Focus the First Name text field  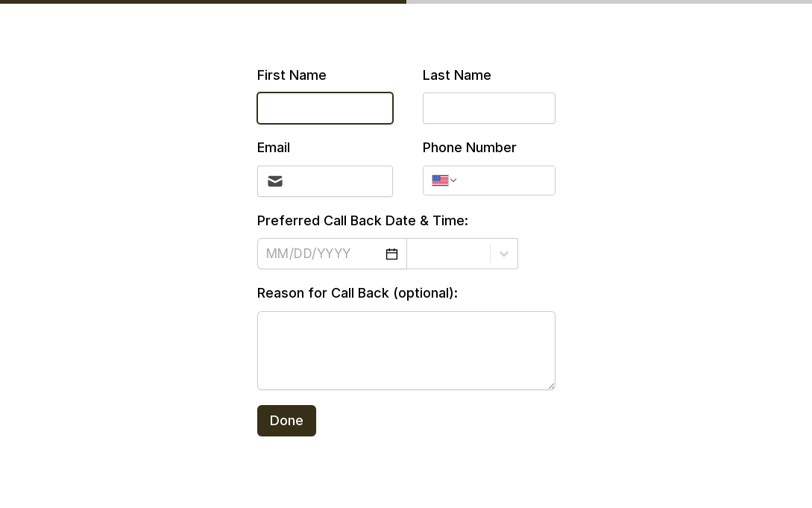[325, 108]
